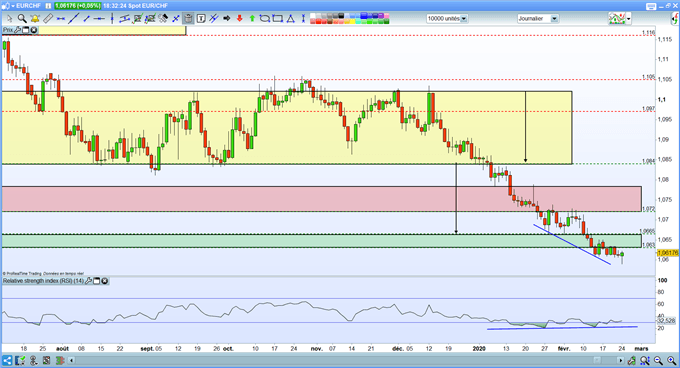Expand the chart style dropdown arrow
Viewport: 680px width, 368px height.
[x=628, y=19]
